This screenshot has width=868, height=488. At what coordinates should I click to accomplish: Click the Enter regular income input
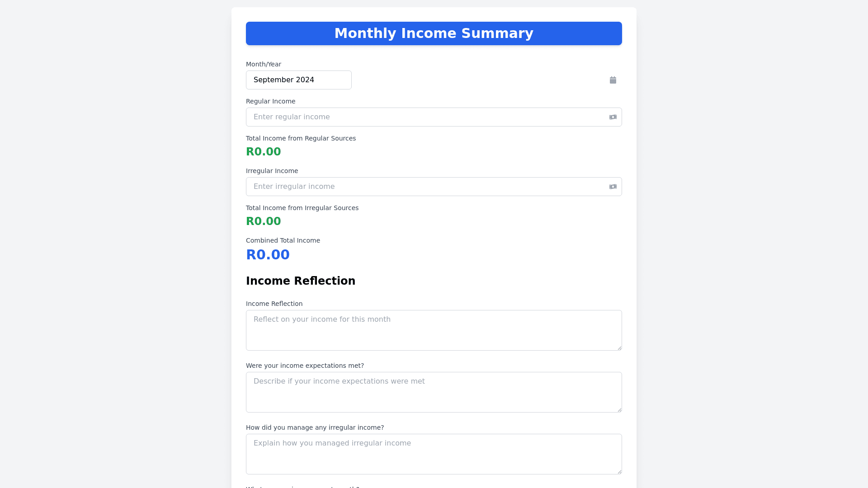tap(425, 117)
